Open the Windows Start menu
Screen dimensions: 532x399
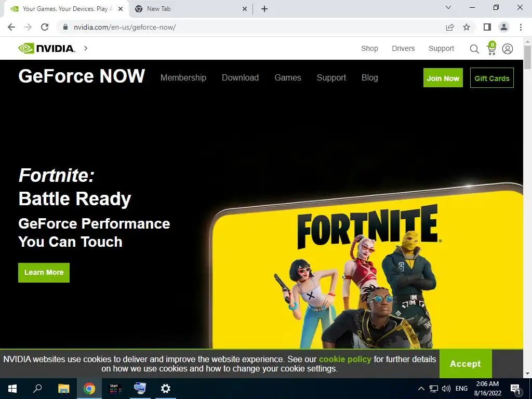(x=12, y=389)
